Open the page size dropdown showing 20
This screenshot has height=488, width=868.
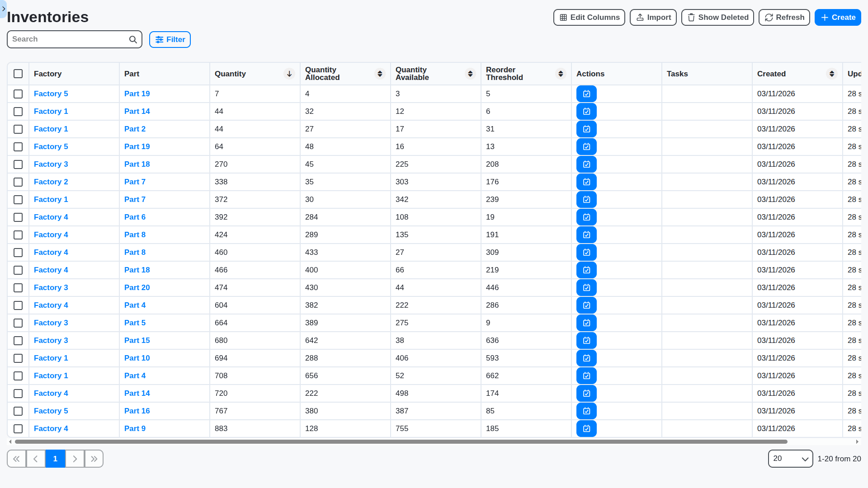(790, 458)
